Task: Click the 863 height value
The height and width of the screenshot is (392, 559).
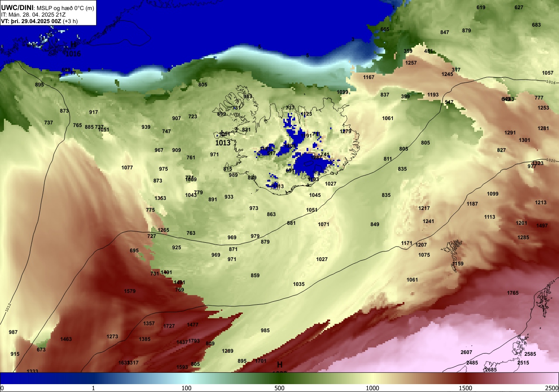Action: click(x=271, y=214)
